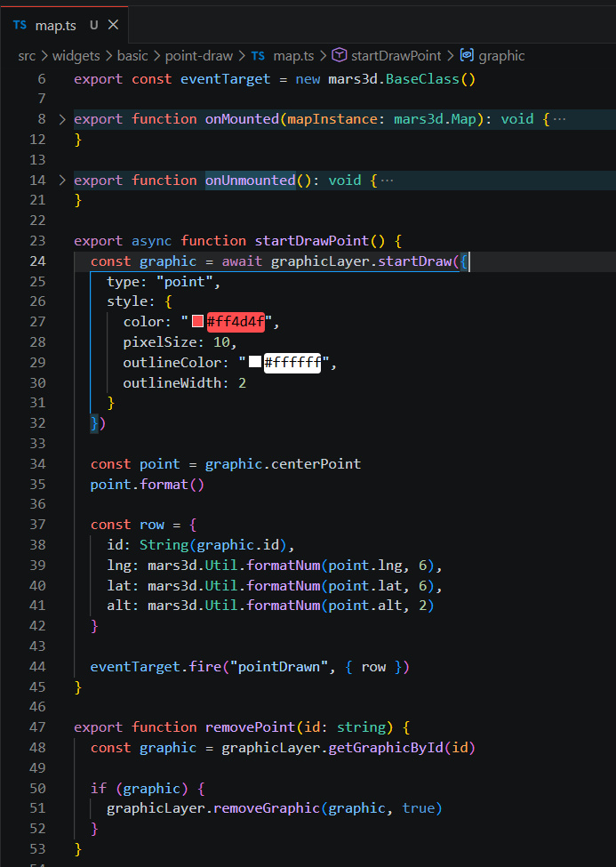
Task: Click the mapInstance parameter name
Action: click(x=332, y=119)
